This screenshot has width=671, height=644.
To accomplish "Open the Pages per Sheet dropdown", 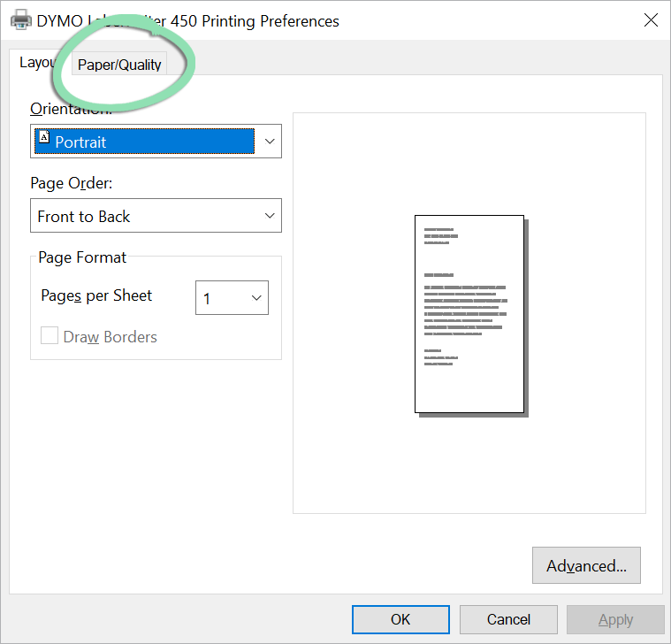I will (256, 299).
